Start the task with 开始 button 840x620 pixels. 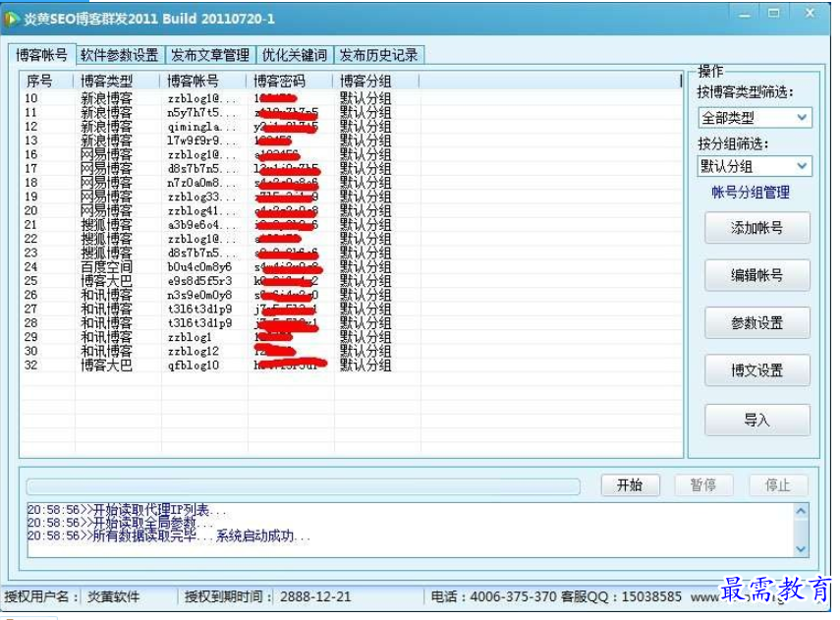pos(630,485)
